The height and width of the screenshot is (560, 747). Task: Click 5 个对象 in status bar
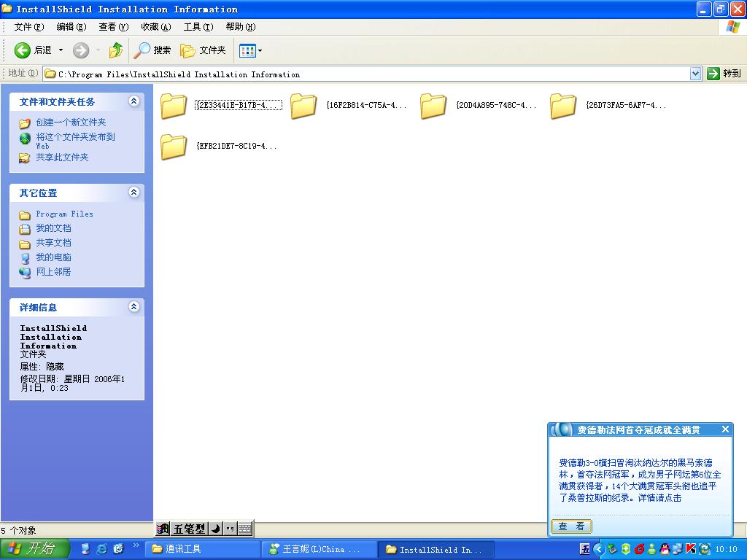tap(18, 531)
